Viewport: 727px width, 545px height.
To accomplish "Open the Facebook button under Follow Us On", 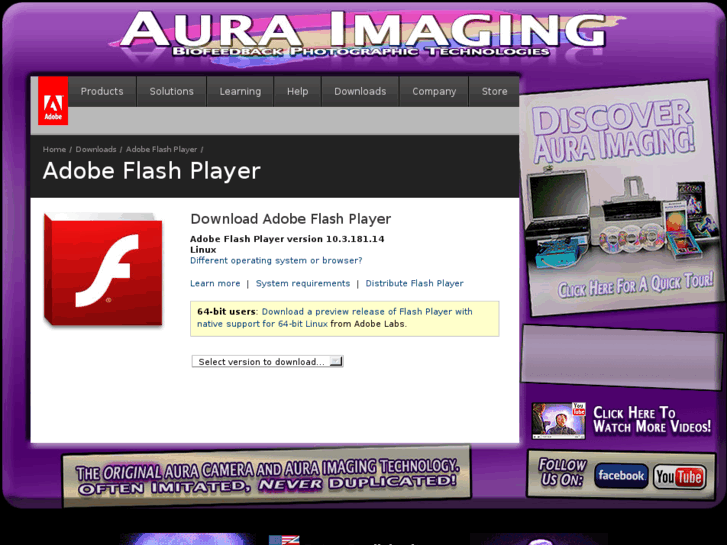I will coord(621,476).
